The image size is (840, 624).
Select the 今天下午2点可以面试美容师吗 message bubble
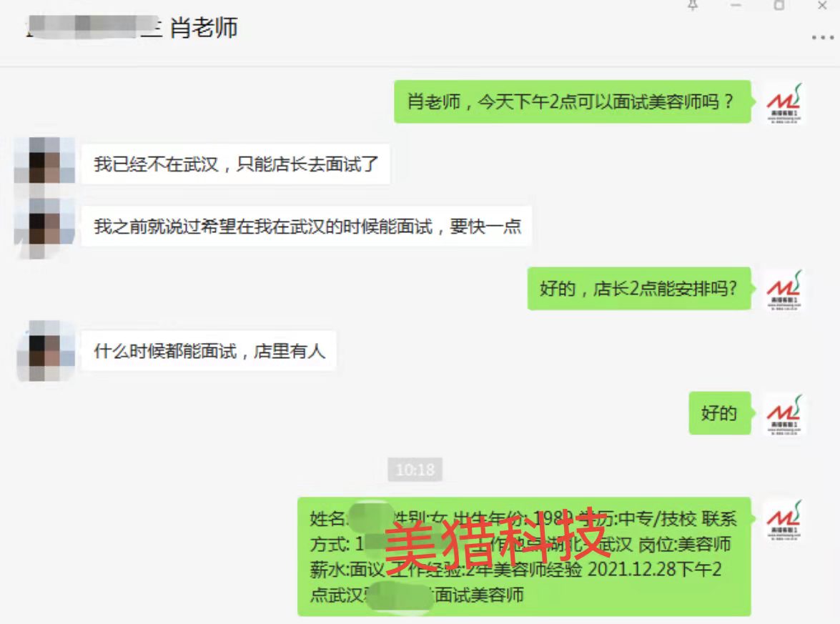pyautogui.click(x=572, y=101)
